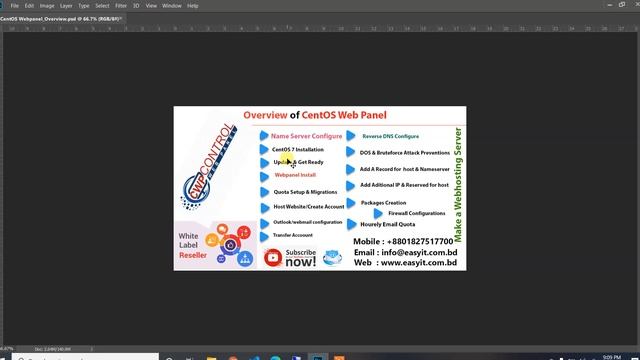Open the Image menu
This screenshot has height=360, width=640.
click(47, 6)
